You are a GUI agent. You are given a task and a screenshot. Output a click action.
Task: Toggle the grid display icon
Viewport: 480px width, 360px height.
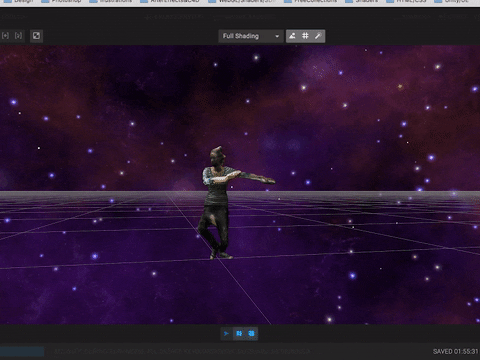(x=305, y=36)
